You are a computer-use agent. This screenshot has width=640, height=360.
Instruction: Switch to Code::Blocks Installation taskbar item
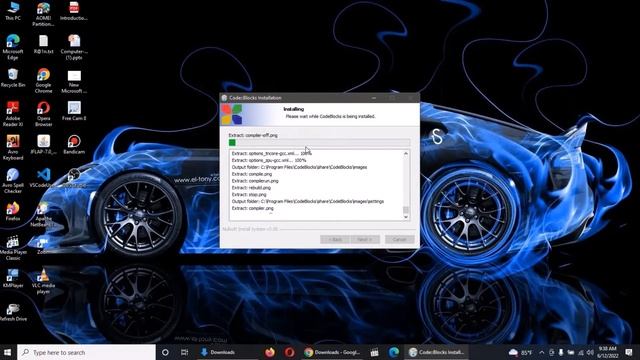click(x=437, y=352)
